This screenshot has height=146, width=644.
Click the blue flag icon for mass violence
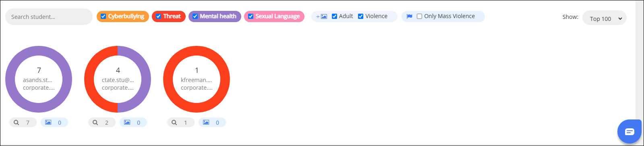coord(410,16)
